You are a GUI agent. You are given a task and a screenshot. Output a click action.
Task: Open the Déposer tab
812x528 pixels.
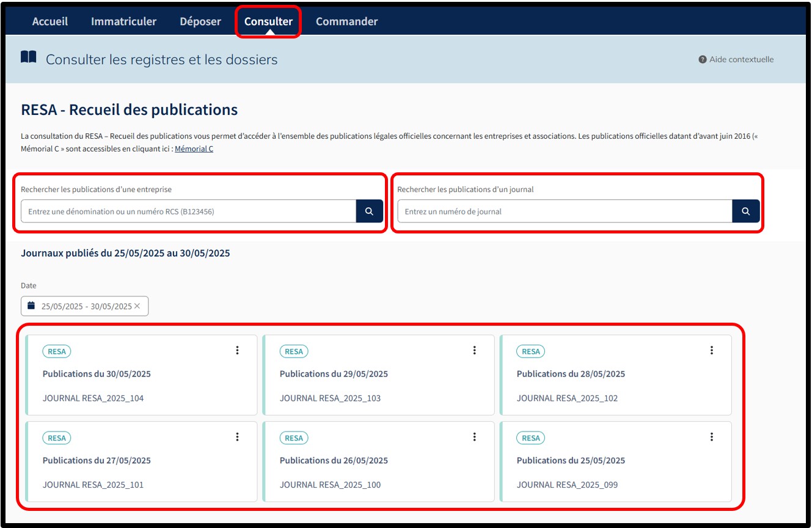[200, 21]
